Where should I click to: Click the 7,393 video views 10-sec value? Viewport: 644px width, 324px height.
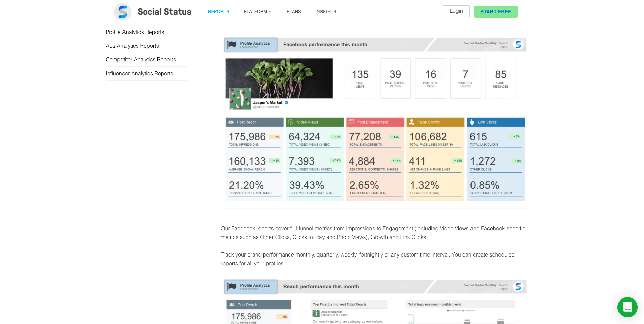click(302, 161)
